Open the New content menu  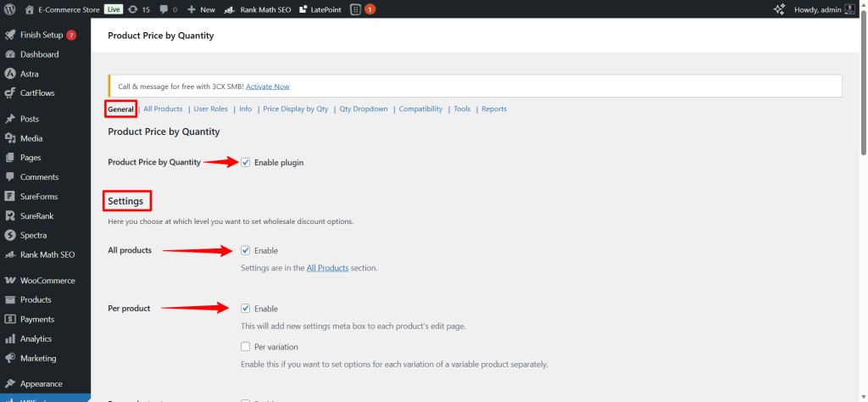201,9
